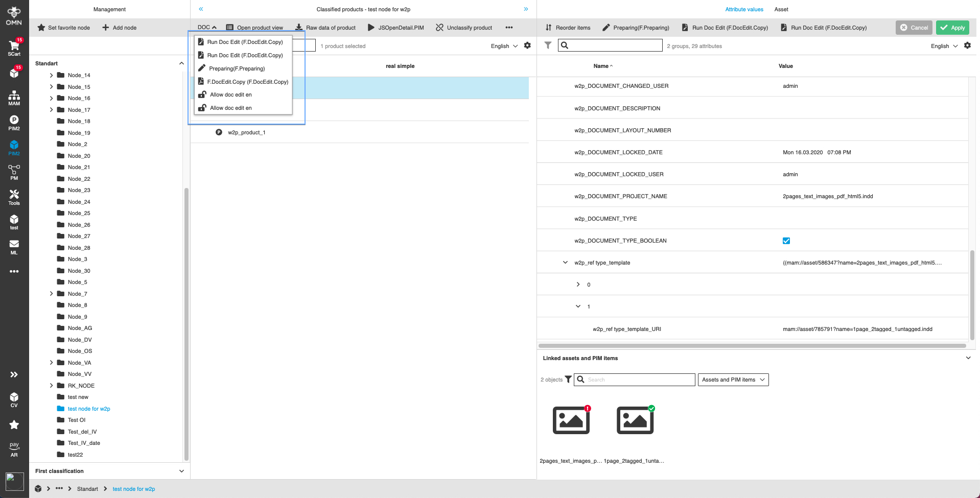
Task: Open the Assets and PIM items dropdown
Action: pyautogui.click(x=733, y=380)
